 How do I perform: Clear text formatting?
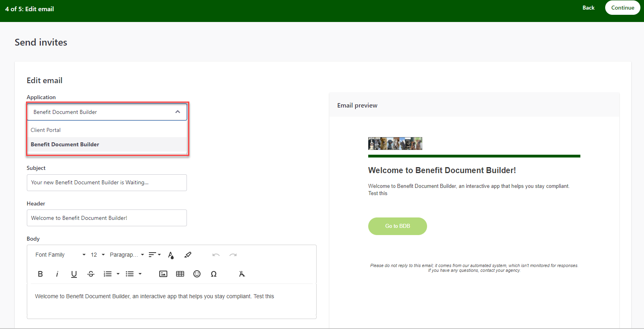(x=242, y=274)
